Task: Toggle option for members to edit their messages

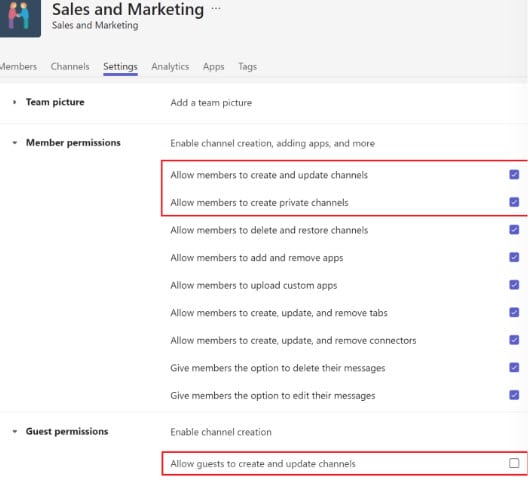Action: 514,395
